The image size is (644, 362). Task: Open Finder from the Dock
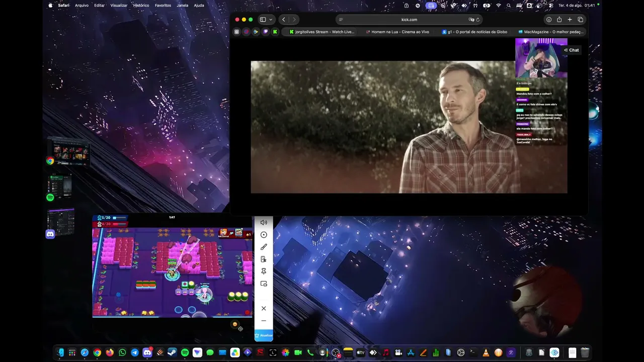(60, 353)
